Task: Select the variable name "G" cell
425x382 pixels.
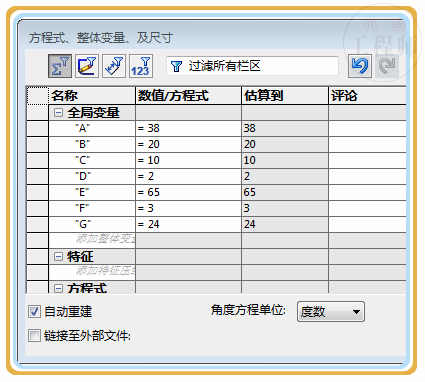Action: coord(92,224)
